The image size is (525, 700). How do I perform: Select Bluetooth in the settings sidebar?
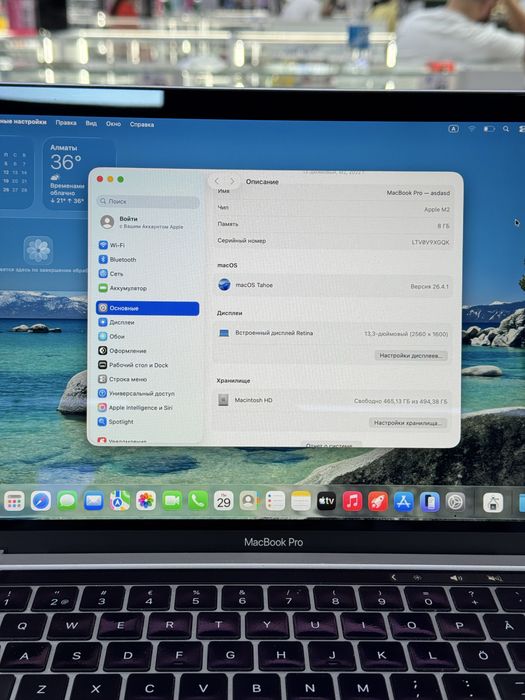tap(147, 259)
